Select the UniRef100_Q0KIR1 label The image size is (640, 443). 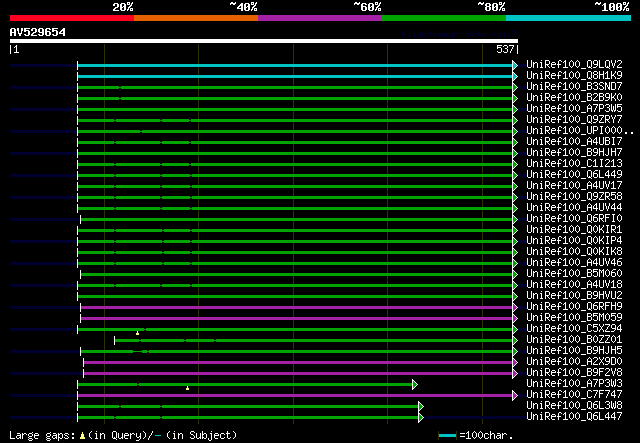pos(574,230)
